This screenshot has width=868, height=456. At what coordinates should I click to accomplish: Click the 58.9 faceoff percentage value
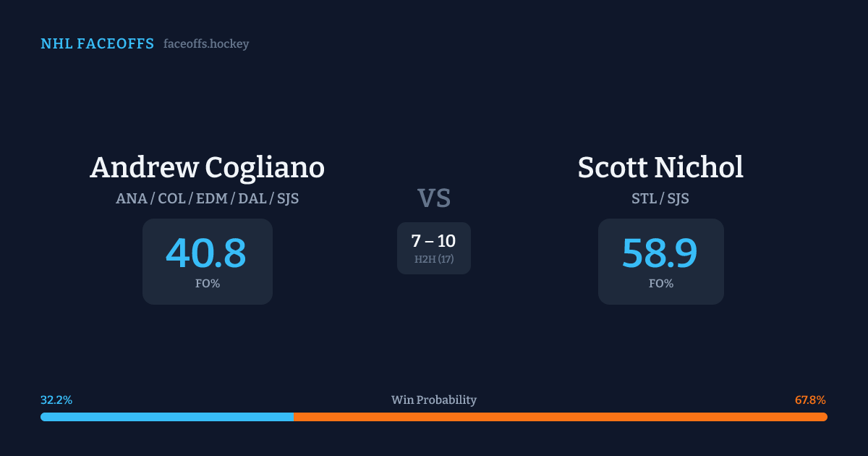(x=660, y=254)
